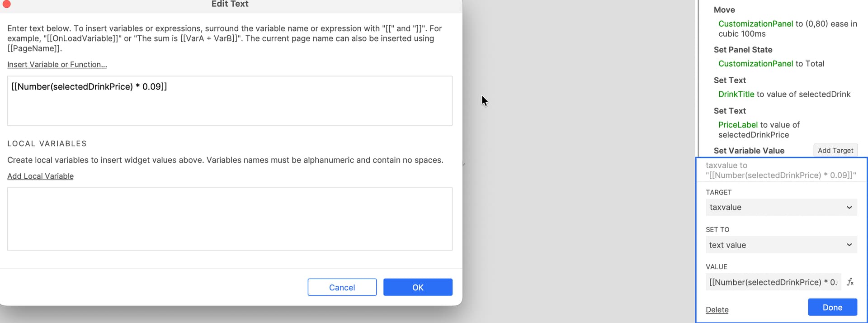Select the PriceLabel Set Text target
Viewport: 868px width, 323px height.
point(759,130)
